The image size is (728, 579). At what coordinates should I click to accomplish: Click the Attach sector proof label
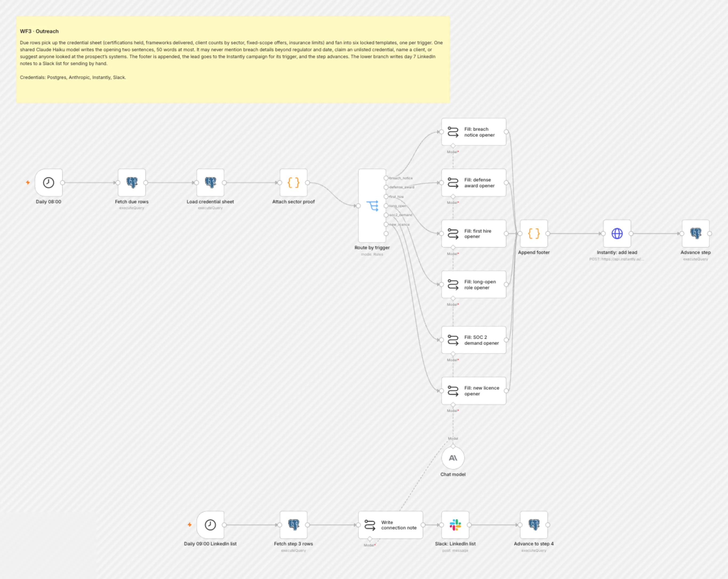[x=293, y=202]
